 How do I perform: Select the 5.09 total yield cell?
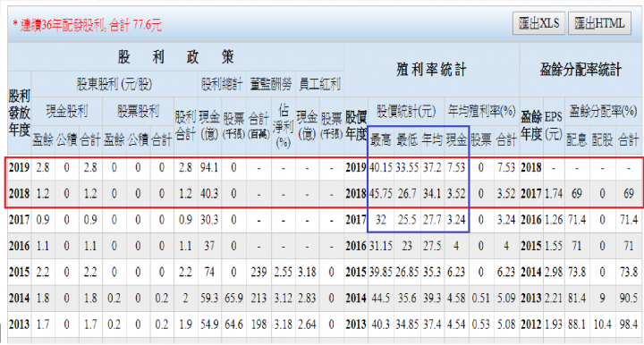point(506,299)
